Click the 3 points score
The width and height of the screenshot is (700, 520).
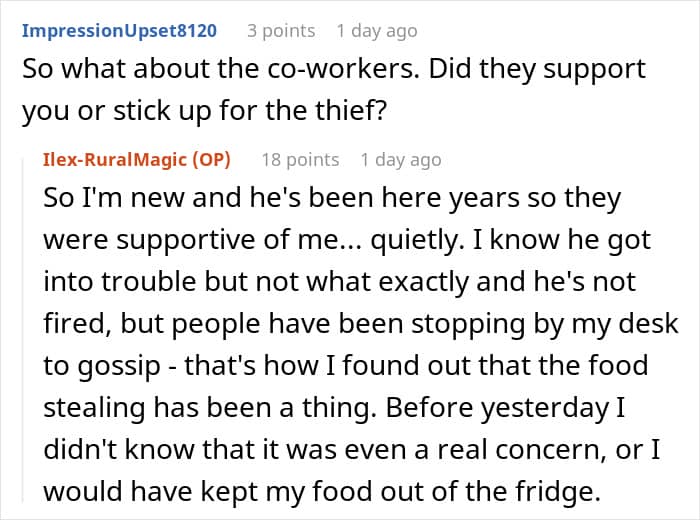pos(281,31)
